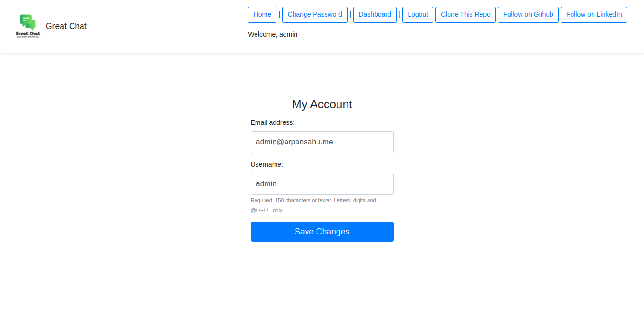Focus the email address input field
Image resolution: width=644 pixels, height=316 pixels.
click(x=322, y=142)
